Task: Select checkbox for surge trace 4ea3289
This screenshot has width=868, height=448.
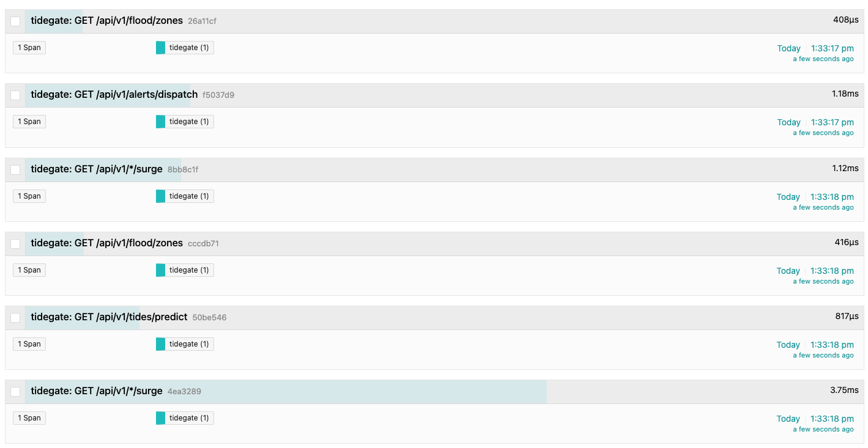Action: pyautogui.click(x=15, y=392)
